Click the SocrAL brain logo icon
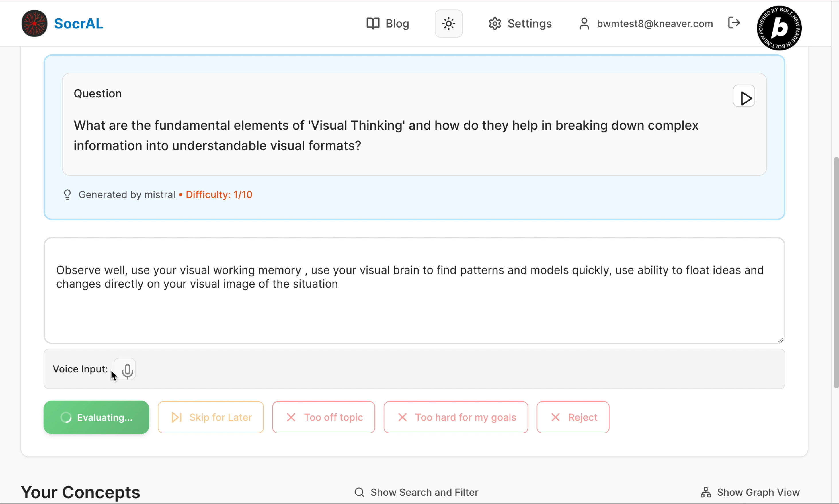The height and width of the screenshot is (504, 839). point(34,24)
